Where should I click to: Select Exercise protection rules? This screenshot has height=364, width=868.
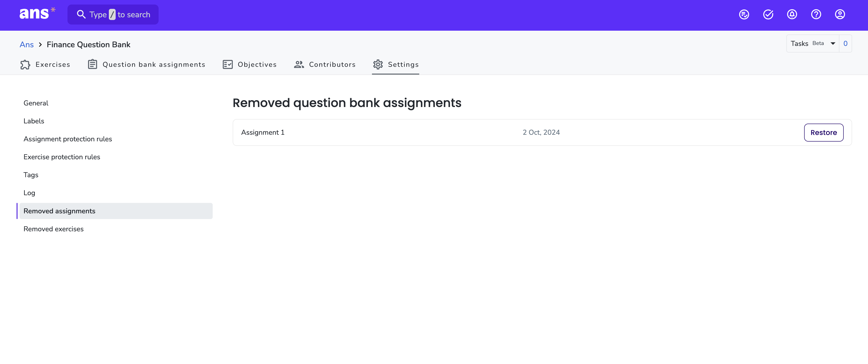[x=116, y=157]
